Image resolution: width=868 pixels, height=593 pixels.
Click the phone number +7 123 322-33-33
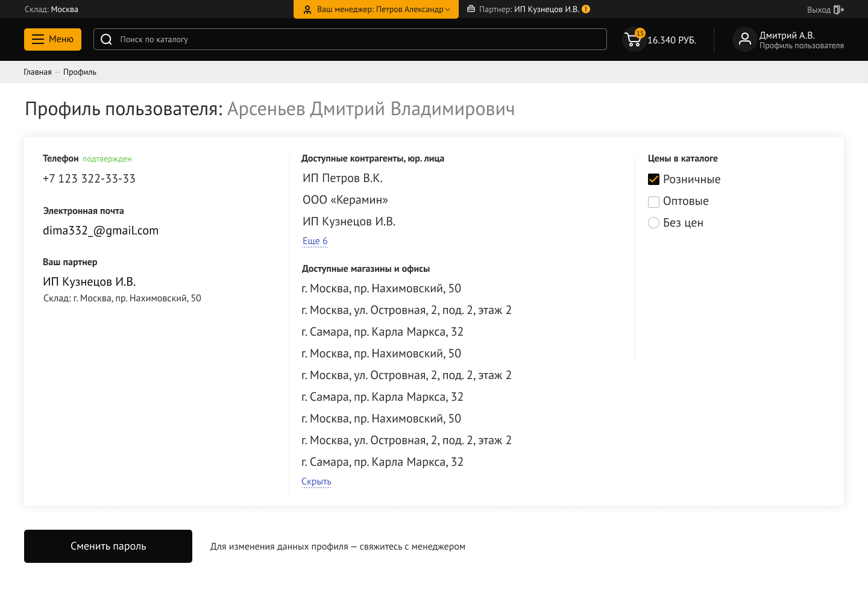(89, 179)
